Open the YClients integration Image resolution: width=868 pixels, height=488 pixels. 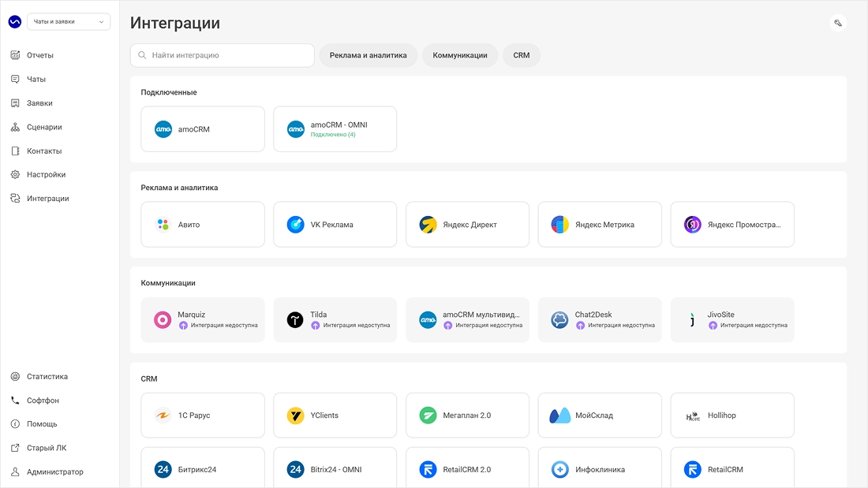tap(335, 415)
